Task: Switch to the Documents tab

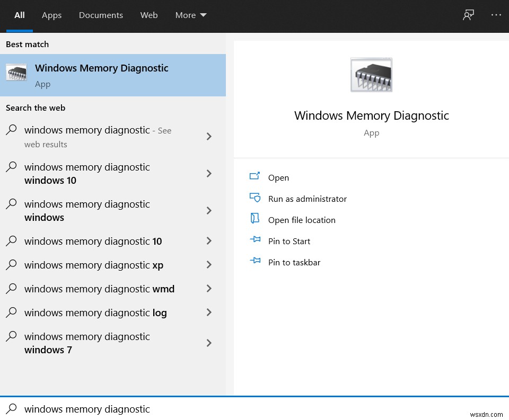Action: coord(101,15)
